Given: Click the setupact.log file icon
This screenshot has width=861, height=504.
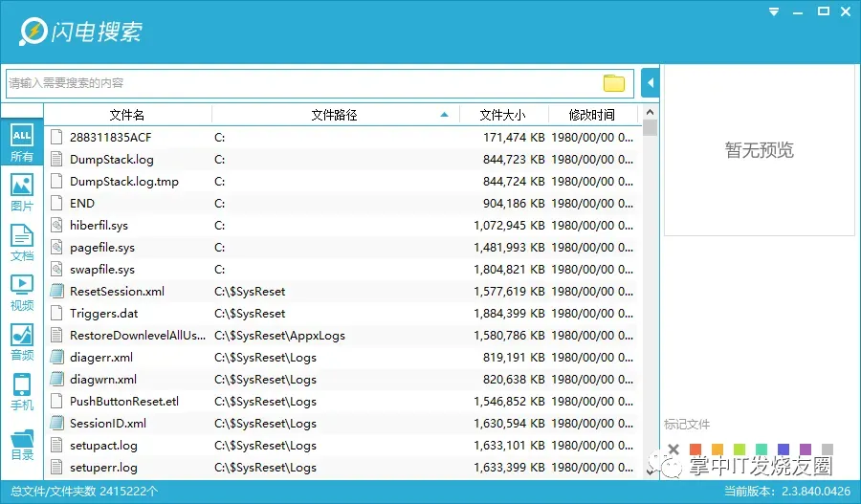Looking at the screenshot, I should [56, 446].
